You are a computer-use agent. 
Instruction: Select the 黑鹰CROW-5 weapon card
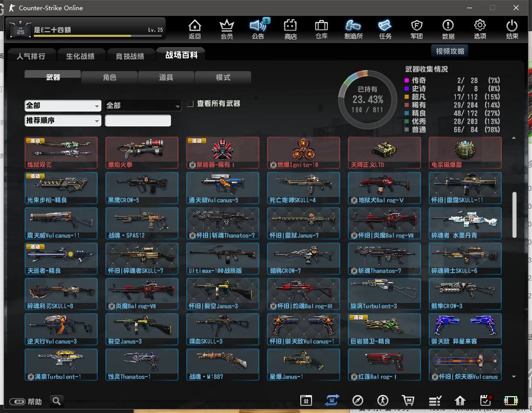[142, 188]
